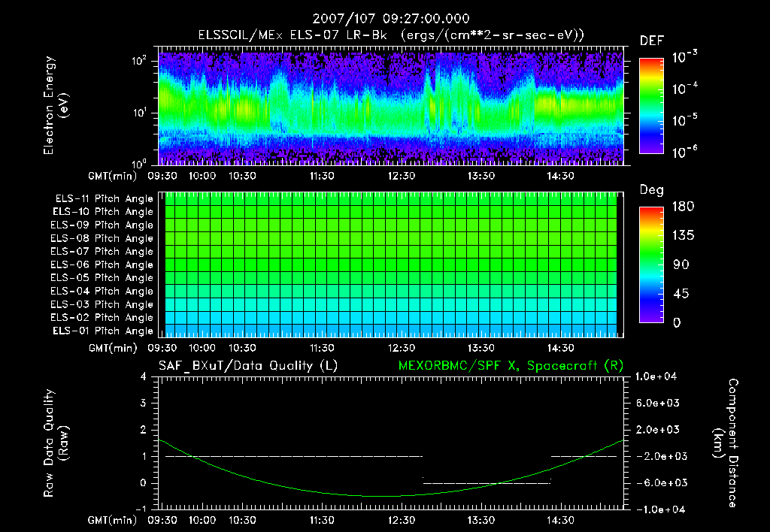Click the 2.0e+03 right-axis value
The image size is (770, 532).
tap(658, 430)
